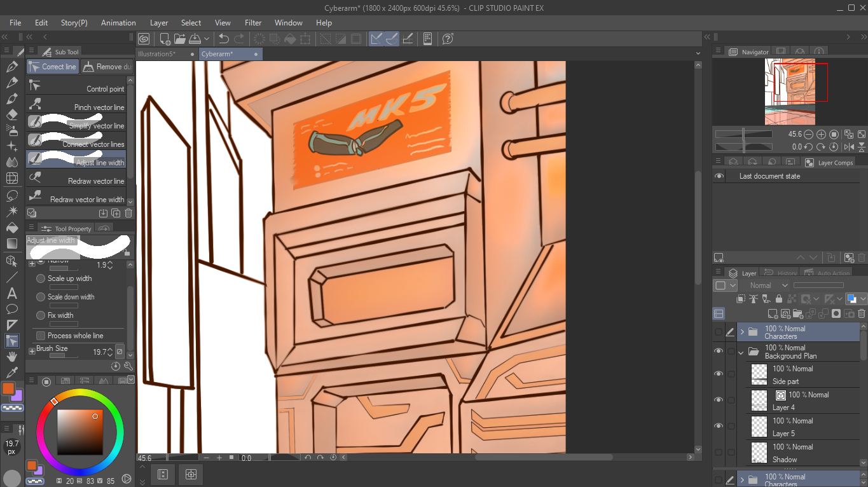Click the Clip Studio launcher icon
This screenshot has height=487, width=868.
coord(144,39)
